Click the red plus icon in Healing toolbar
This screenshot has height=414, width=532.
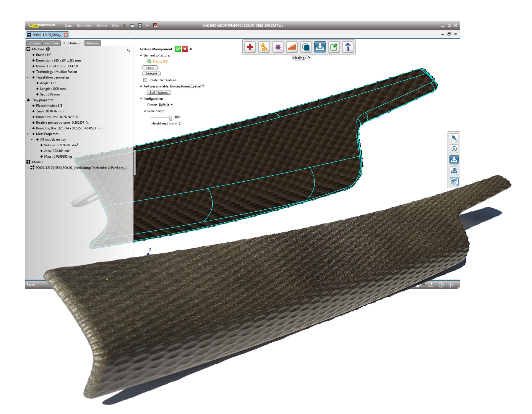[x=250, y=47]
